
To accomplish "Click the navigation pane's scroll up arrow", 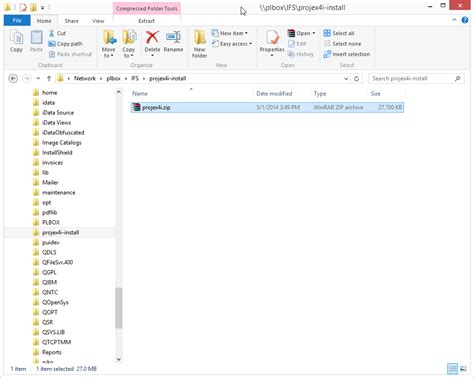I will (118, 92).
